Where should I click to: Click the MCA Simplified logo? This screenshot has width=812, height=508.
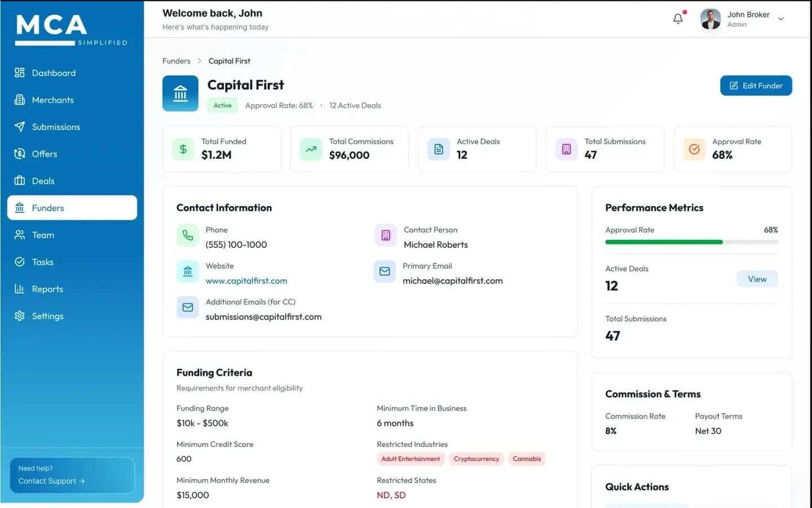(72, 29)
